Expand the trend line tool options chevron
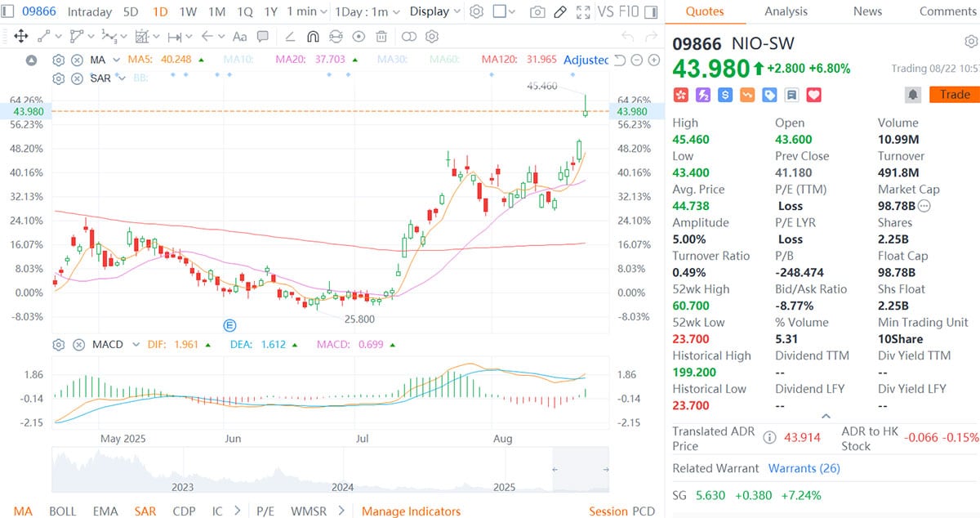 [x=57, y=36]
